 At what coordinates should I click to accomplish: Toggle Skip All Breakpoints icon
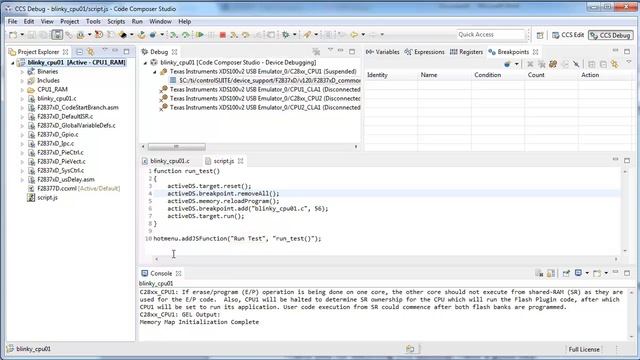[576, 64]
